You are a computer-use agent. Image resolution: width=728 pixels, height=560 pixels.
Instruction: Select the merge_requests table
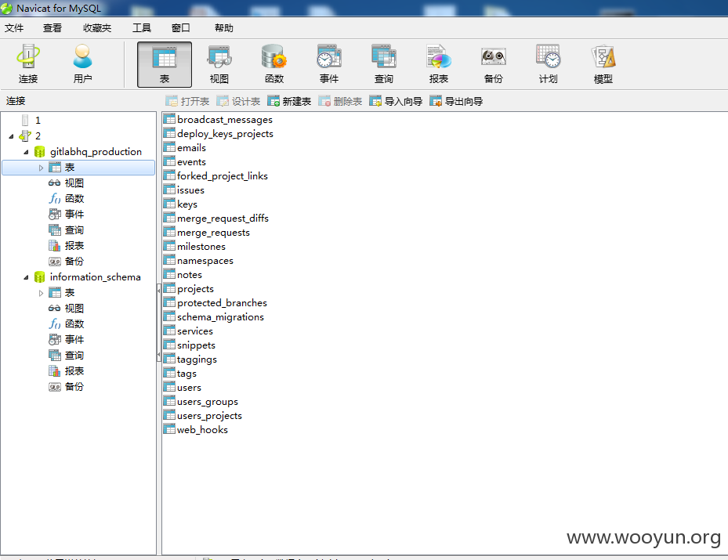click(x=207, y=233)
